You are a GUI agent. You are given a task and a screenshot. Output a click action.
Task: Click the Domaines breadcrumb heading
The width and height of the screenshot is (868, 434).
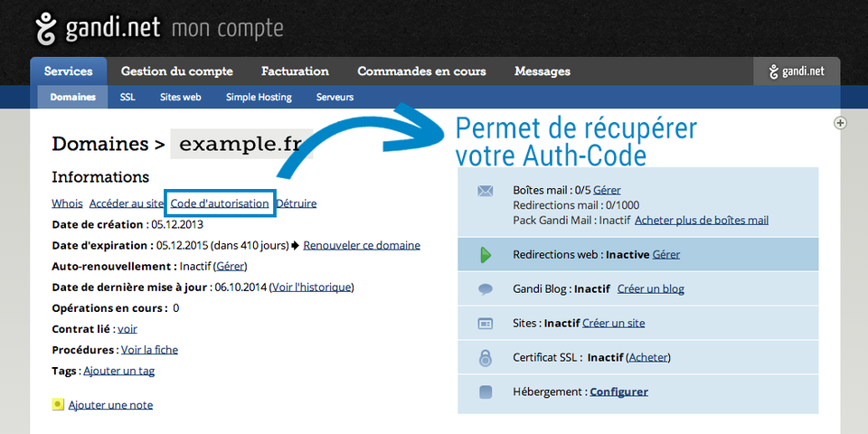(100, 144)
